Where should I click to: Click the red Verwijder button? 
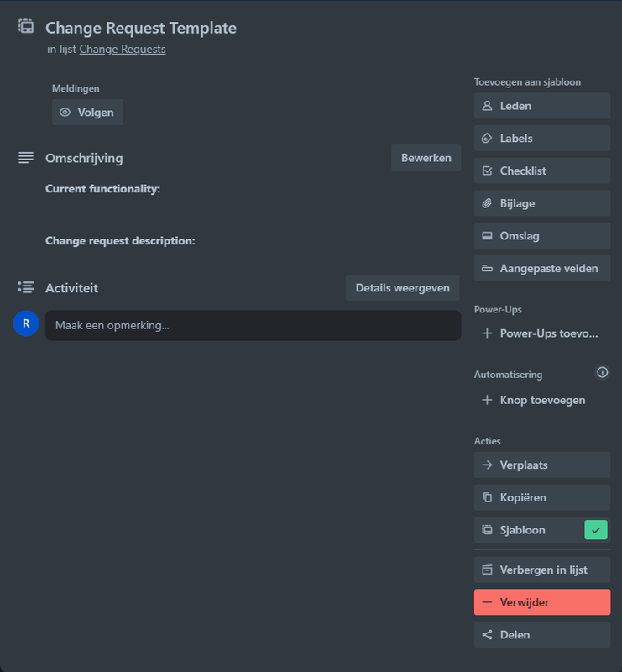pyautogui.click(x=541, y=602)
